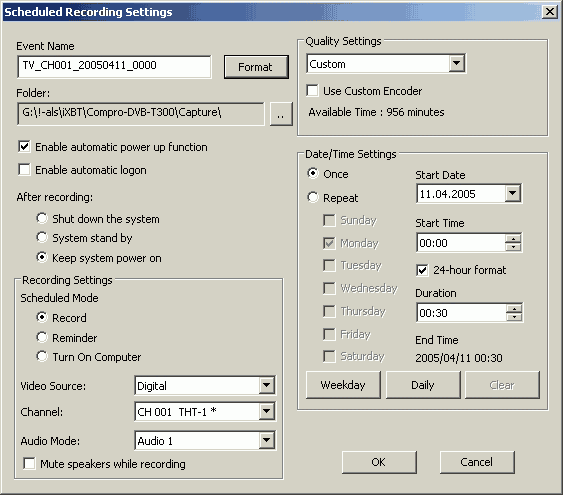Choose the Repeat schedule option
The height and width of the screenshot is (495, 563).
coord(313,197)
